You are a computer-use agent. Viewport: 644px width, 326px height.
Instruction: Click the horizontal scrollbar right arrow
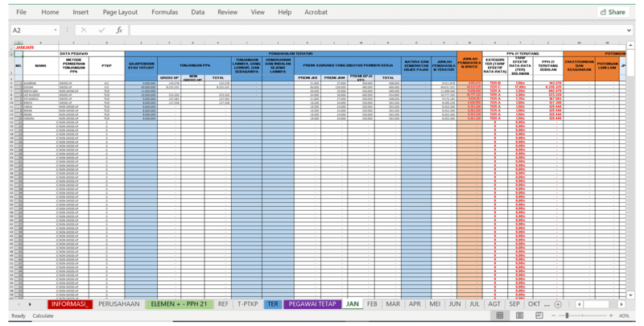tap(621, 304)
